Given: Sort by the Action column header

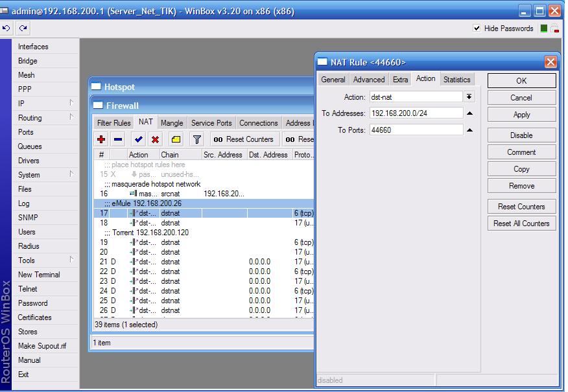Looking at the screenshot, I should (x=143, y=155).
